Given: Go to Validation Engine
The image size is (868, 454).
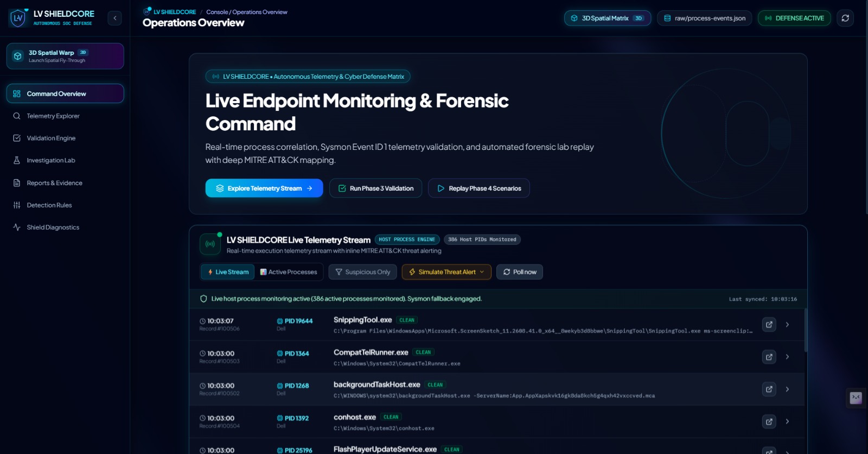Looking at the screenshot, I should (65, 138).
